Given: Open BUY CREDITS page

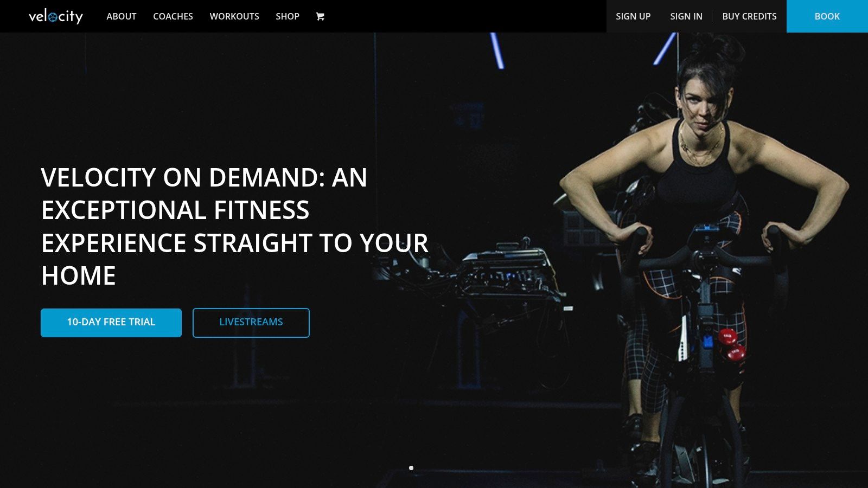Looking at the screenshot, I should [x=749, y=16].
